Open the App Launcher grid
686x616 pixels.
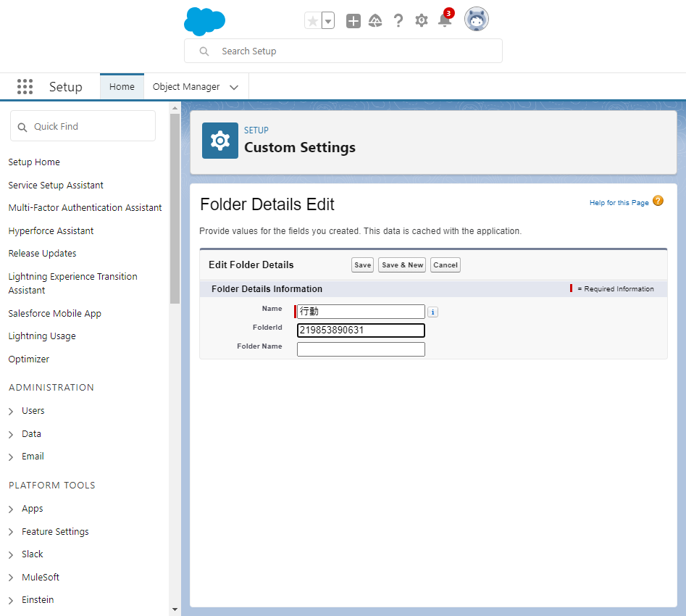(x=25, y=87)
